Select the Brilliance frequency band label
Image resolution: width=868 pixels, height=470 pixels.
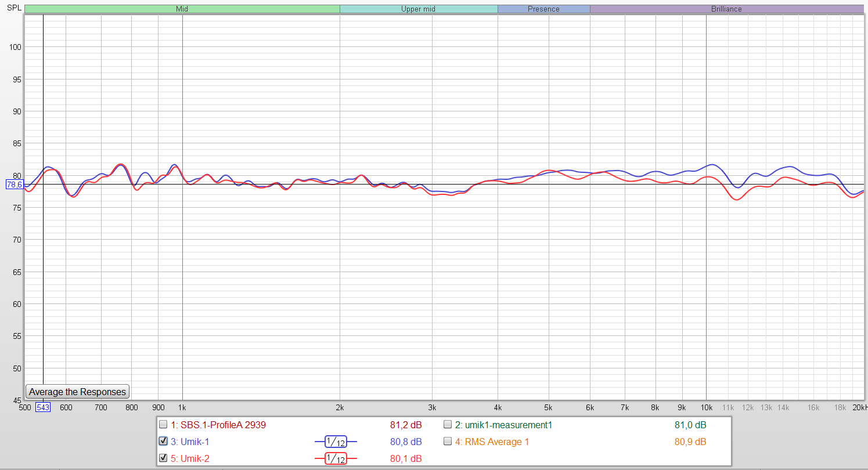click(727, 9)
